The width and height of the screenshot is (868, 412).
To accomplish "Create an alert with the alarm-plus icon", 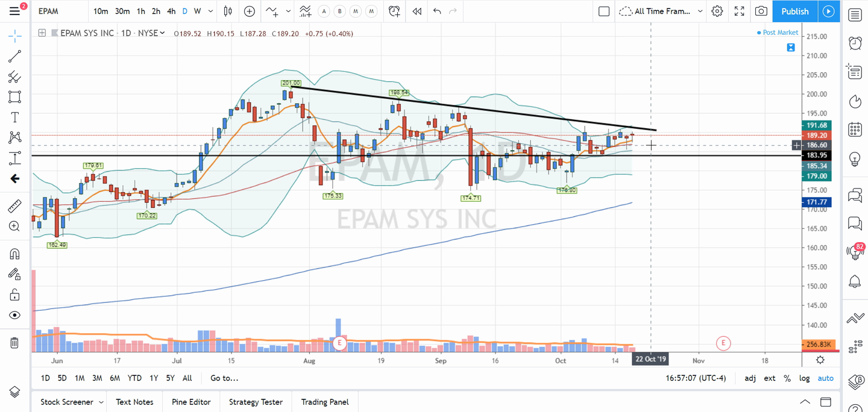I will [394, 11].
